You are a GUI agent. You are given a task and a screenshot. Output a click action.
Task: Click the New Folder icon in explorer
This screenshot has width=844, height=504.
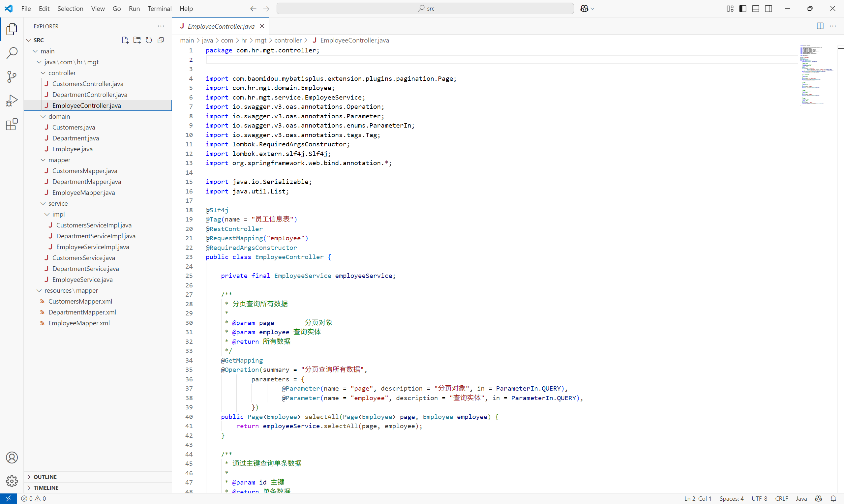(x=137, y=40)
